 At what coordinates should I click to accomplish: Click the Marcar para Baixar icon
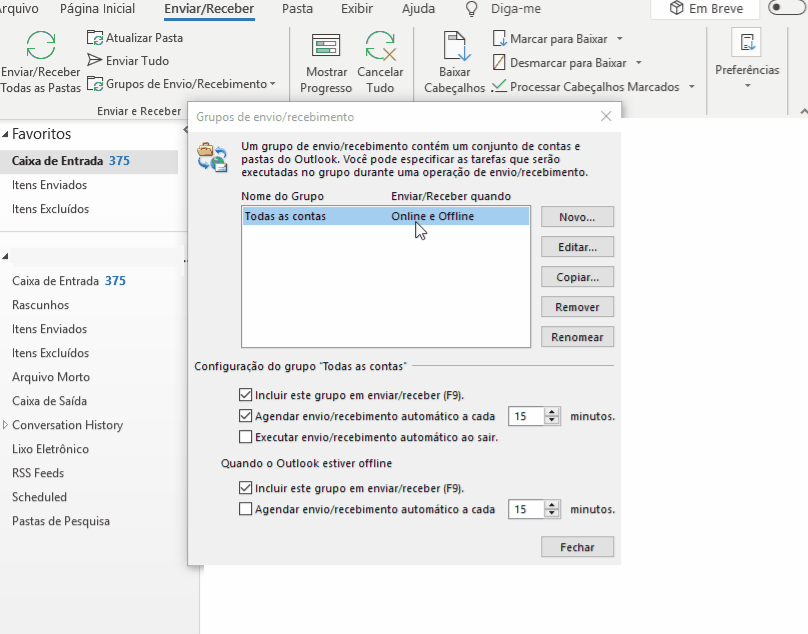pos(499,39)
